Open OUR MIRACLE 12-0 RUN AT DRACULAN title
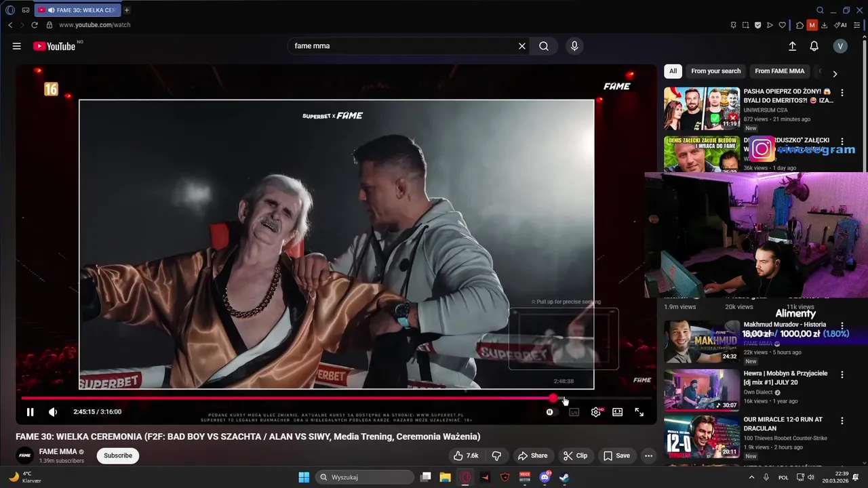Viewport: 868px width, 488px height. tap(783, 424)
